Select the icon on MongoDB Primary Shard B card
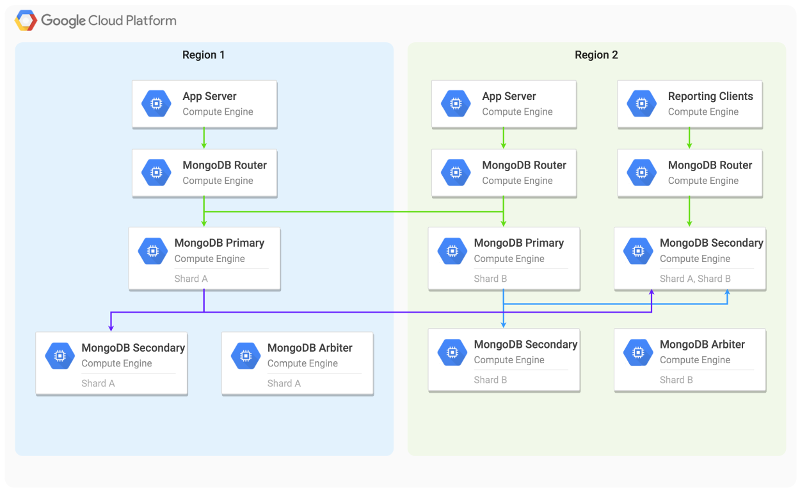This screenshot has width=800, height=492. [452, 251]
